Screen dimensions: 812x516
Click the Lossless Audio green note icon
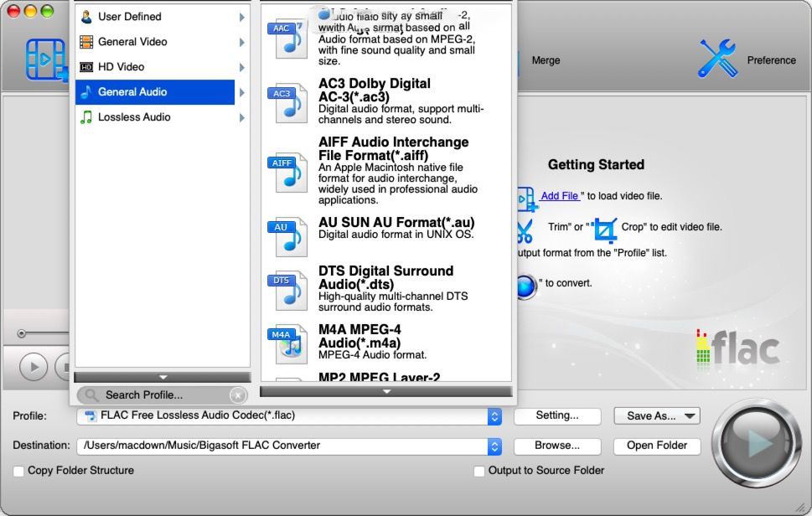click(x=86, y=117)
